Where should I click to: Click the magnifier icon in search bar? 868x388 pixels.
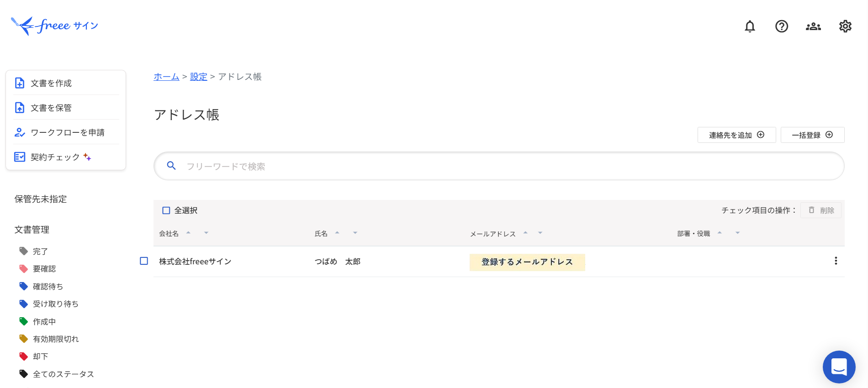(171, 166)
